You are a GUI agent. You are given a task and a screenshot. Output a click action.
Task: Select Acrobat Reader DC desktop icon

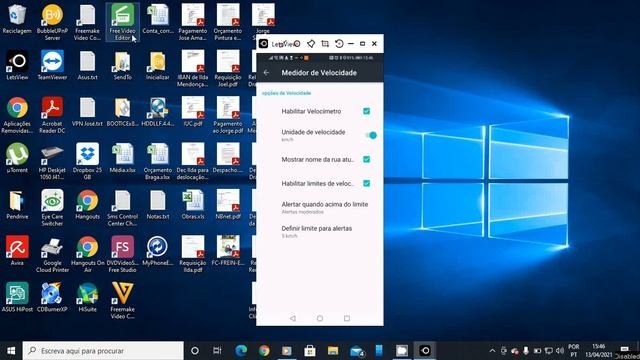52,115
